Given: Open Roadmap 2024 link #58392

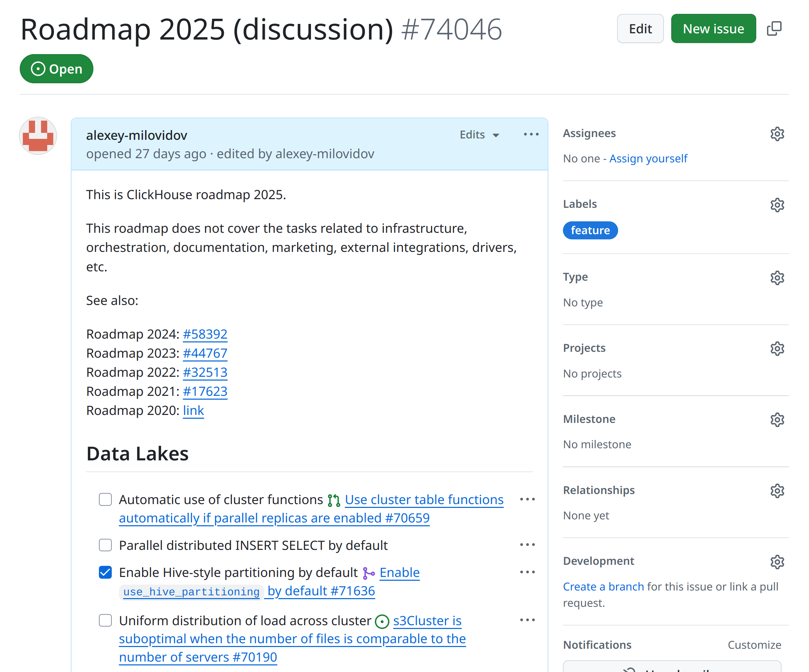Looking at the screenshot, I should [205, 334].
